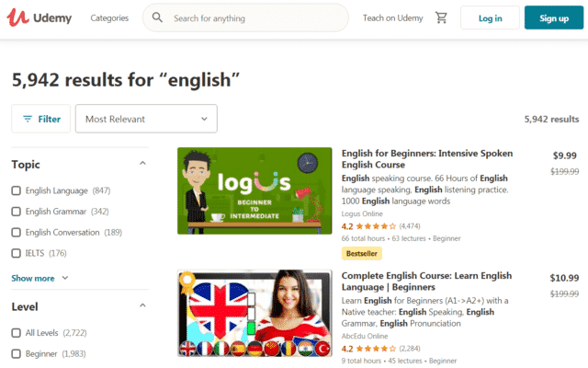
Task: Click the '5,942 results for english' heading
Action: point(126,80)
